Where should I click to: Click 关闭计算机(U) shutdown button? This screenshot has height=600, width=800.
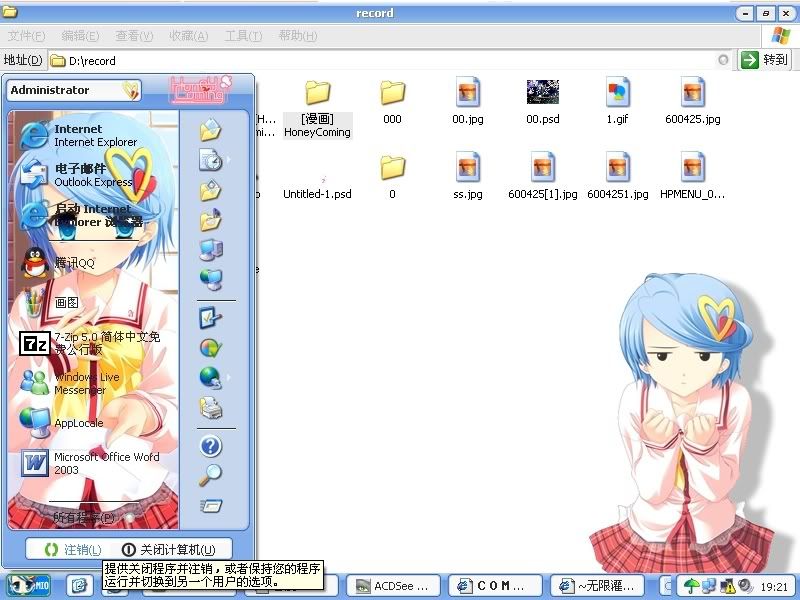tap(168, 550)
